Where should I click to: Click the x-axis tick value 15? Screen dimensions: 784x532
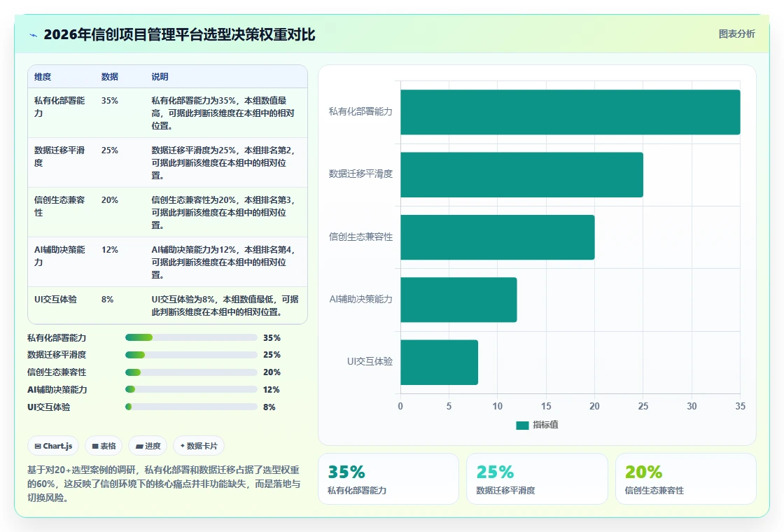546,406
